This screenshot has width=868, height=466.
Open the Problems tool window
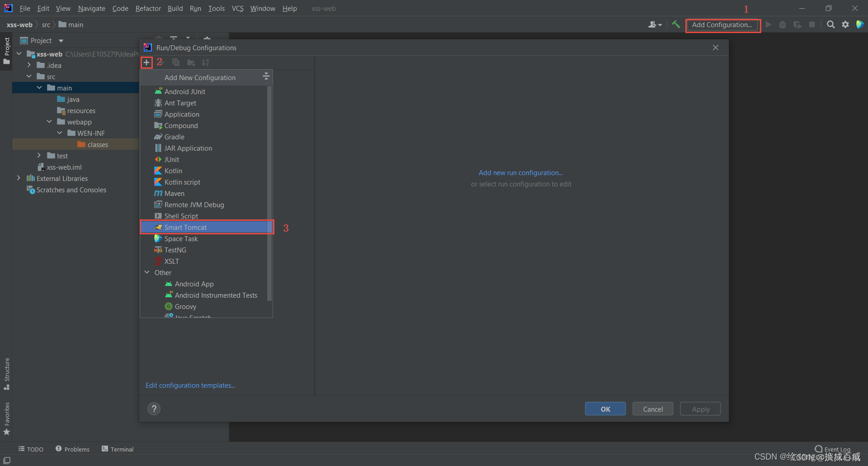72,449
